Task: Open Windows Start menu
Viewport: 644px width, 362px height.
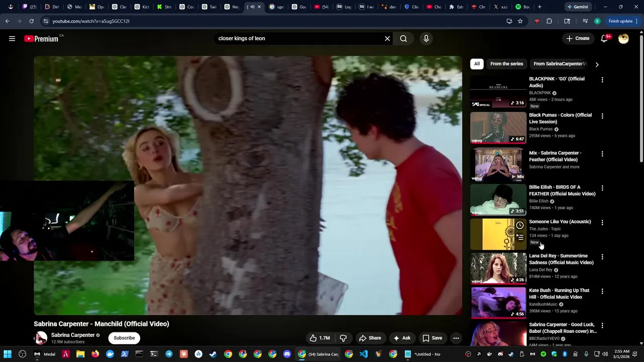Action: [x=8, y=354]
